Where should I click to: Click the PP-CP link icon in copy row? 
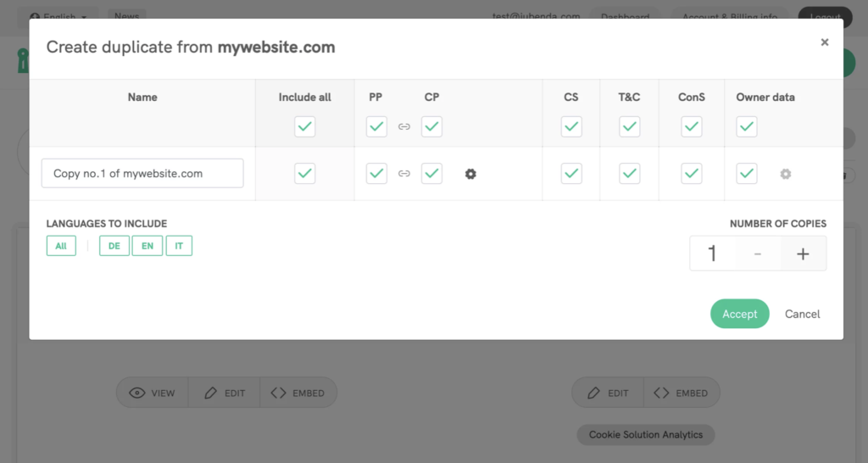(404, 174)
